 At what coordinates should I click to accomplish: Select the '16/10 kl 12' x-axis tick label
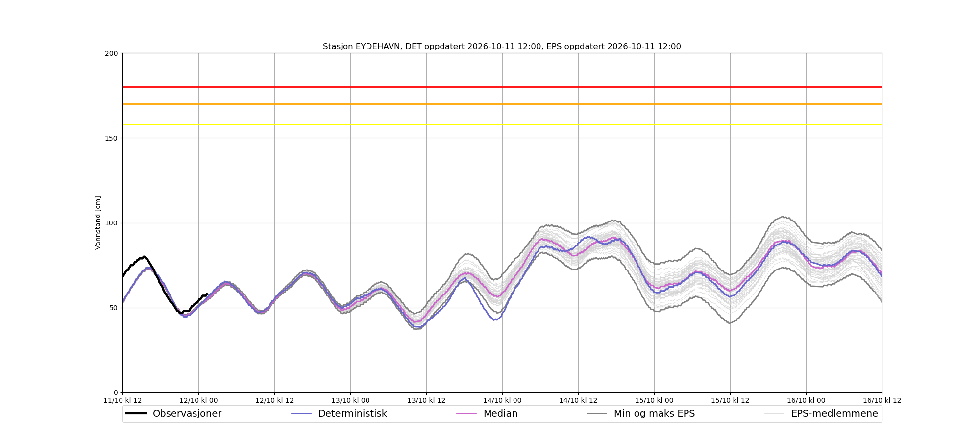tap(882, 400)
